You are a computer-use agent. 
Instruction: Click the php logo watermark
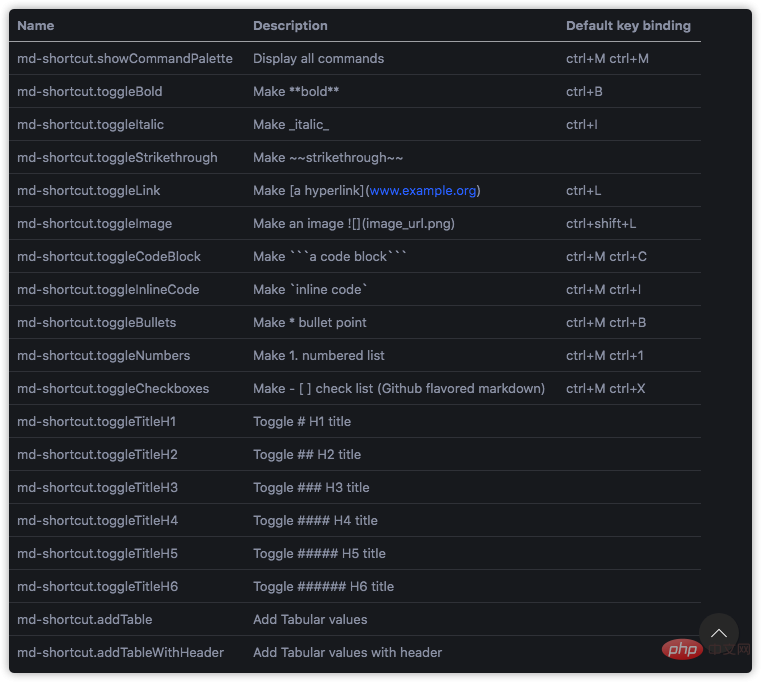(682, 651)
